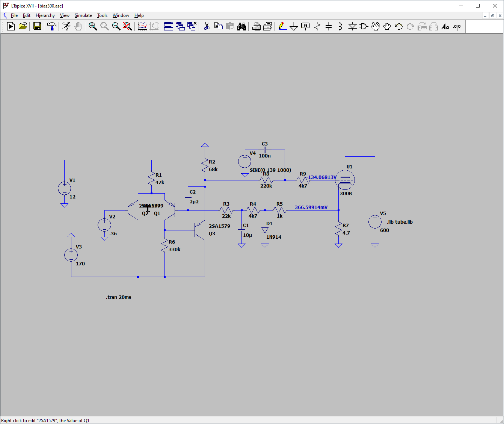
Task: Open the File menu
Action: (x=14, y=15)
